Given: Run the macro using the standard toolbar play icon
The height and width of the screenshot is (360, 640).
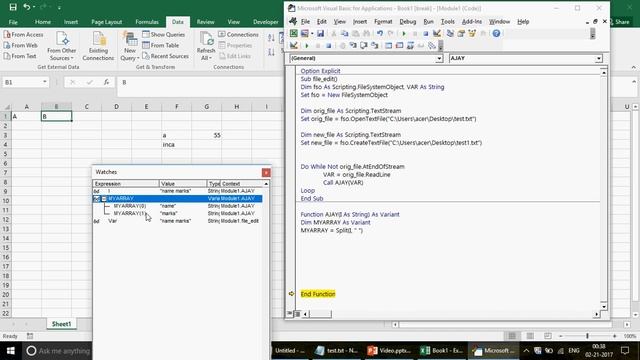Looking at the screenshot, I should (x=404, y=33).
